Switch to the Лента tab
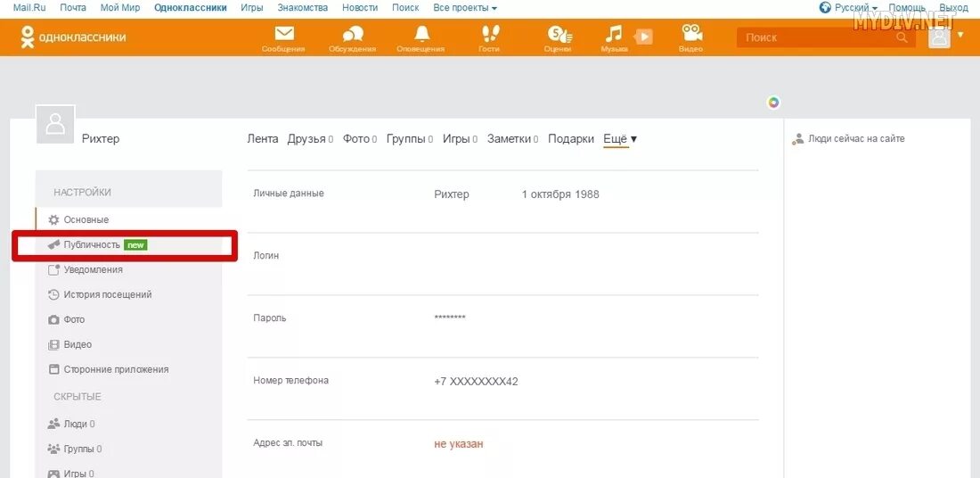 pyautogui.click(x=263, y=139)
